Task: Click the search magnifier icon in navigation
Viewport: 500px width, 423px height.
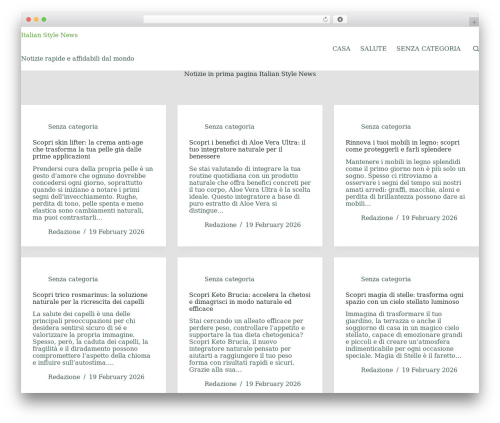Action: [x=476, y=49]
